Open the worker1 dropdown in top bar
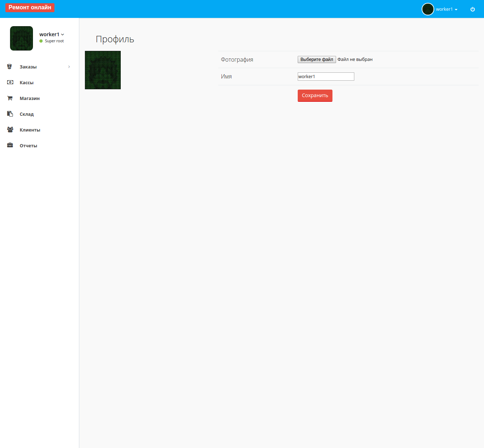 point(447,9)
